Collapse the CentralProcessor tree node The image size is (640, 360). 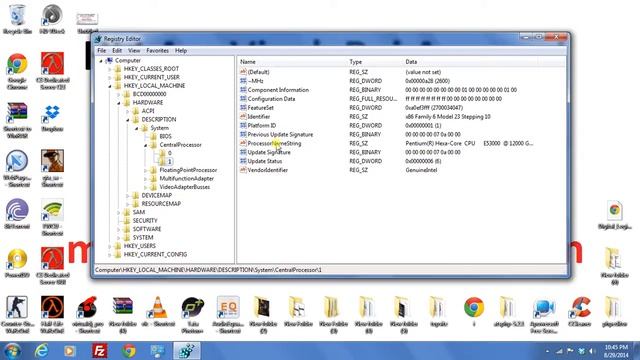click(145, 145)
